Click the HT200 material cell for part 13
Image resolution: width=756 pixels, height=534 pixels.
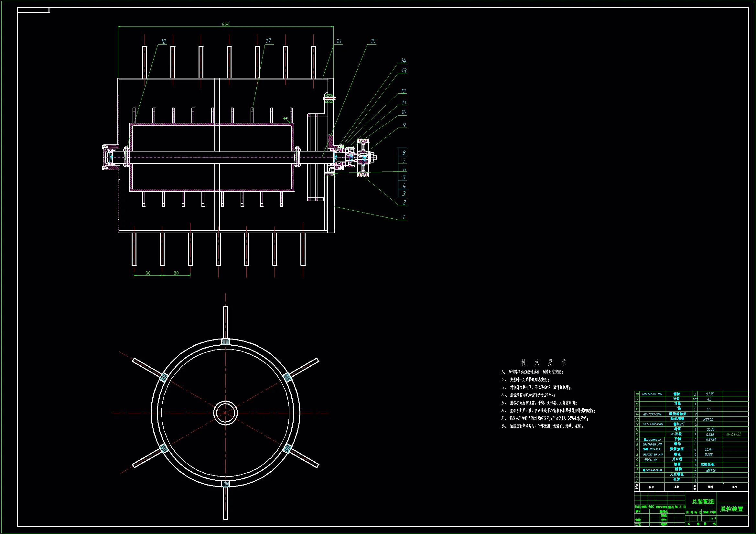coord(708,420)
